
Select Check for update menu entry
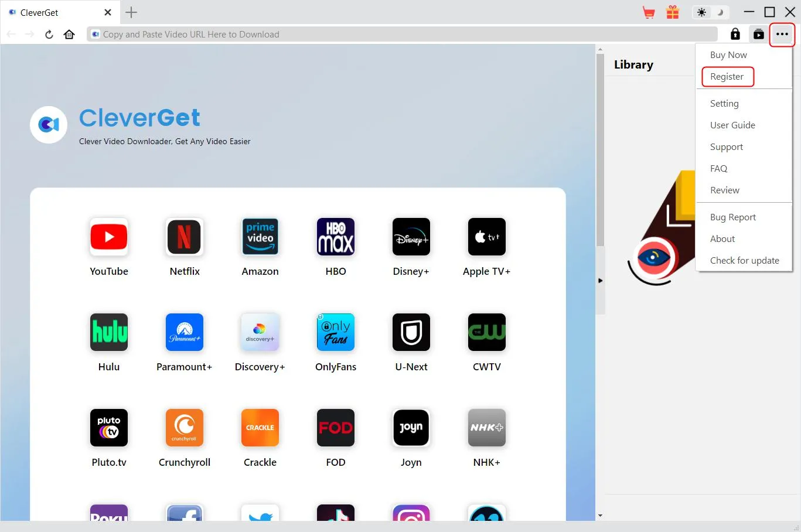(744, 261)
